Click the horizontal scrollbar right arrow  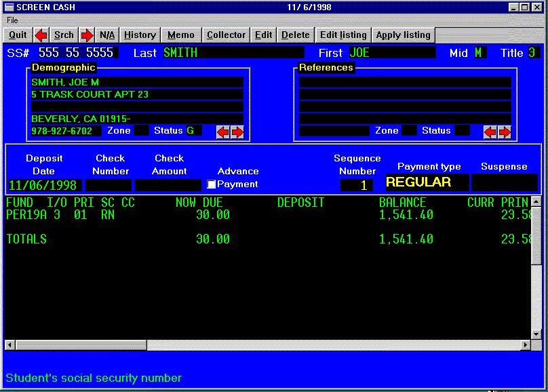pos(526,345)
